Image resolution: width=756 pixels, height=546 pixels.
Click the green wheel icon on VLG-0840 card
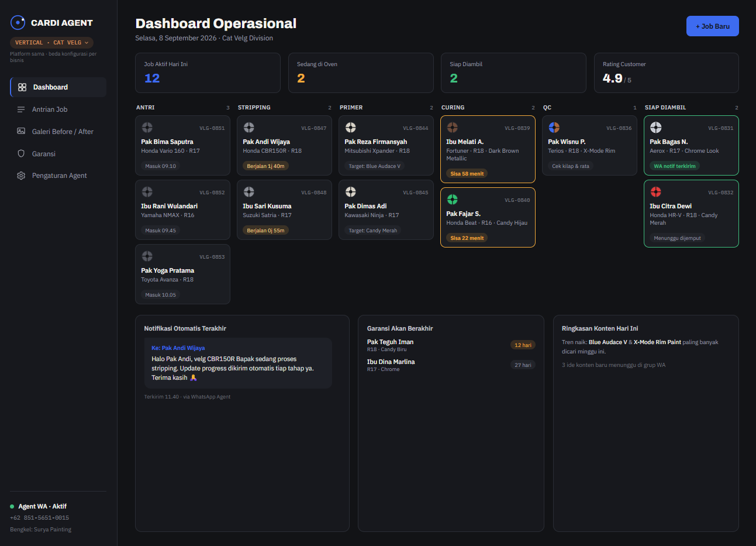tap(453, 200)
